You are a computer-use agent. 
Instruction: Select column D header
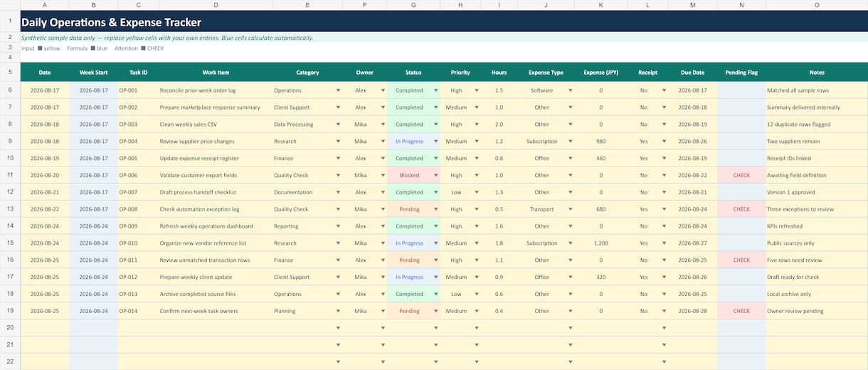(216, 5)
